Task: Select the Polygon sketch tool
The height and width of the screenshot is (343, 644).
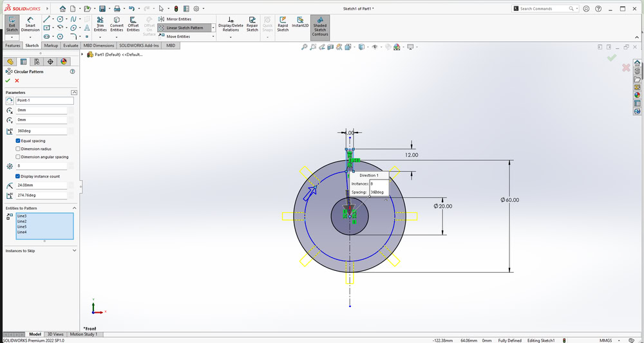Action: [x=60, y=37]
